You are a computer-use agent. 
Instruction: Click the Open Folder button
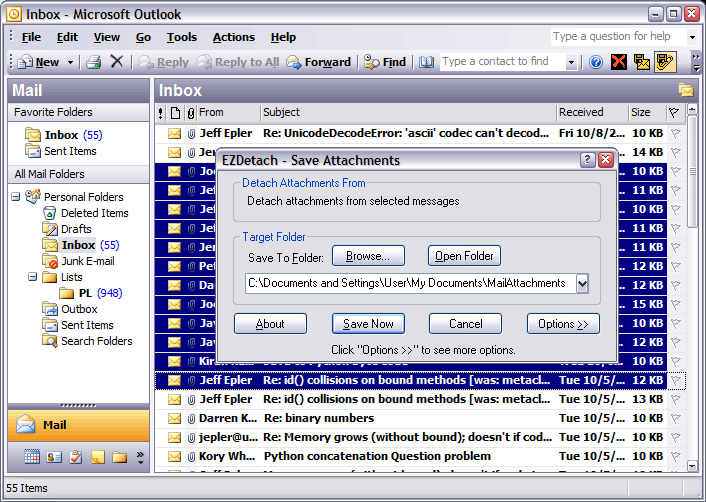[x=464, y=256]
